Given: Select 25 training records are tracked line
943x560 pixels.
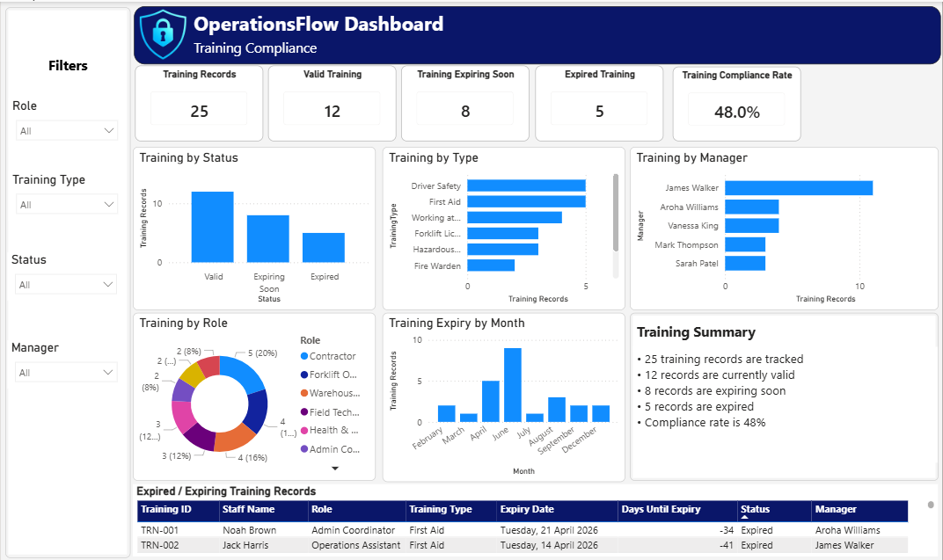Looking at the screenshot, I should [720, 359].
